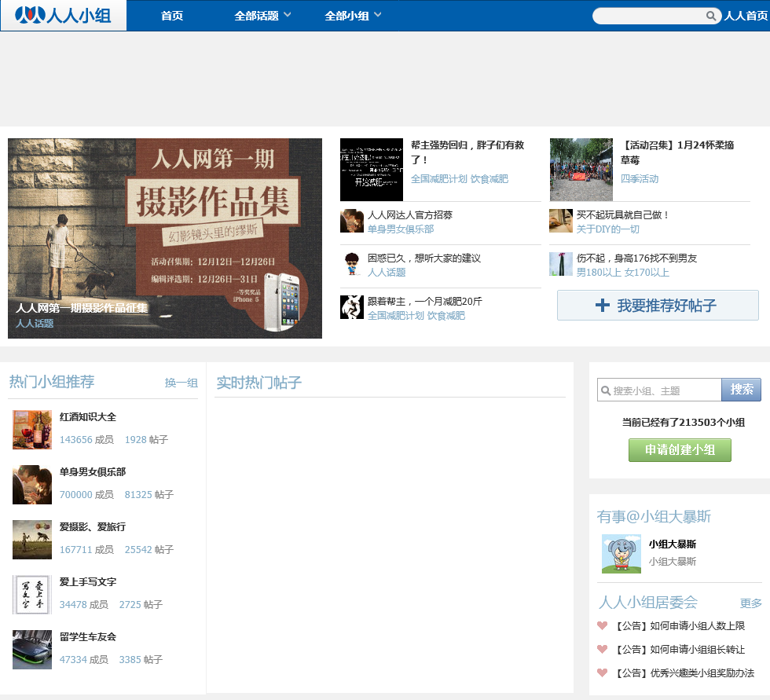Open the 摄影作品集 banner image
The height and width of the screenshot is (700, 770).
165,238
